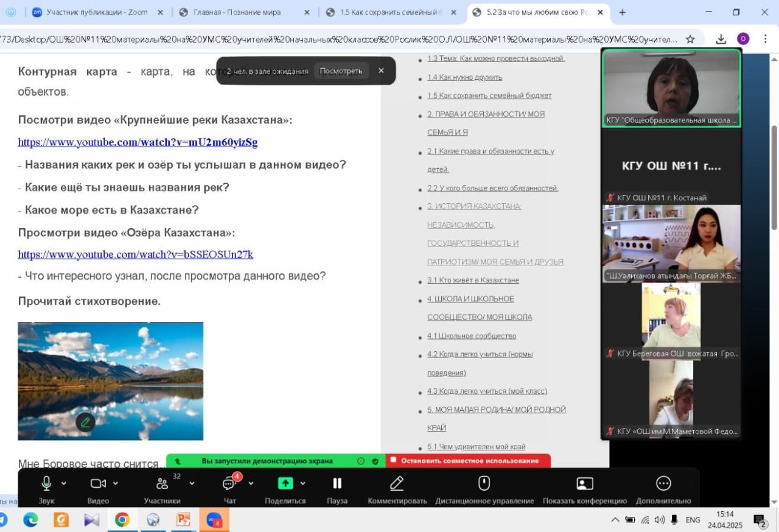This screenshot has width=779, height=532.
Task: Open Chrome from the Windows taskbar
Action: (x=122, y=520)
